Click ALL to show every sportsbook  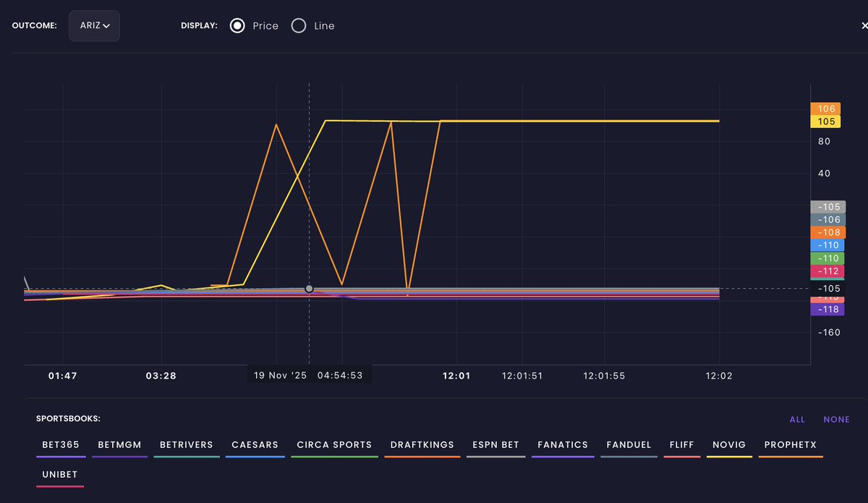pos(796,419)
